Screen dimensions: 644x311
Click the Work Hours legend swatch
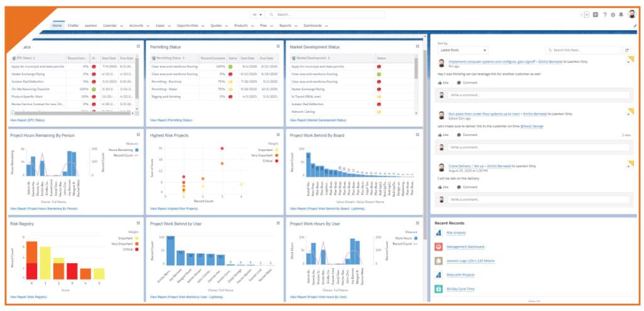416,238
